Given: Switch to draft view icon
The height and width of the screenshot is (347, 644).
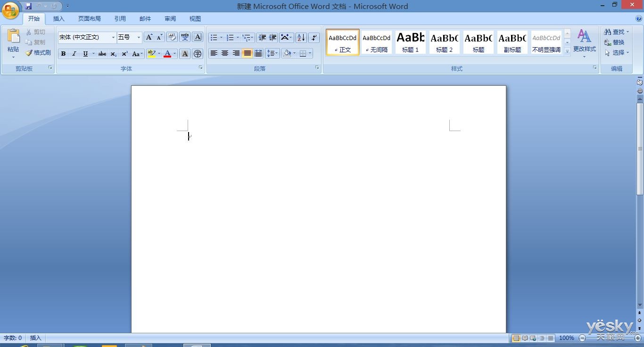Looking at the screenshot, I should 551,338.
